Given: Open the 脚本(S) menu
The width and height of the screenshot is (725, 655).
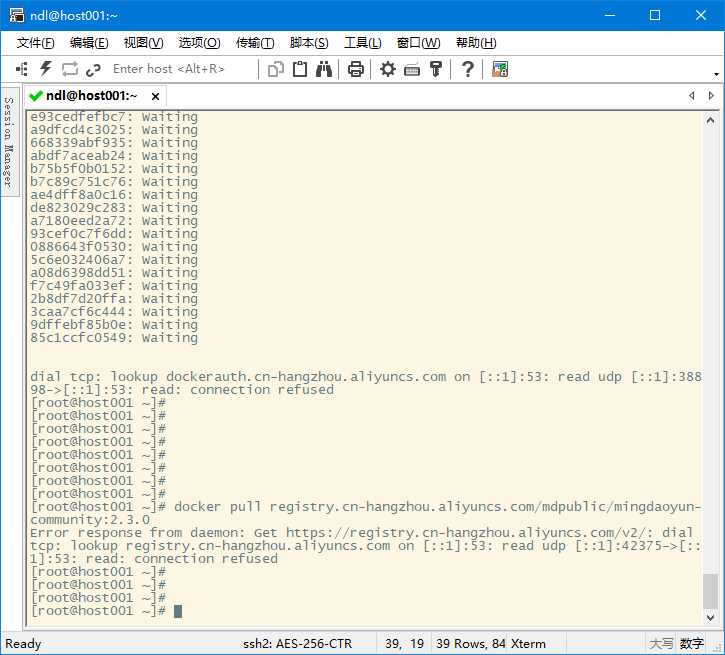Looking at the screenshot, I should tap(308, 43).
